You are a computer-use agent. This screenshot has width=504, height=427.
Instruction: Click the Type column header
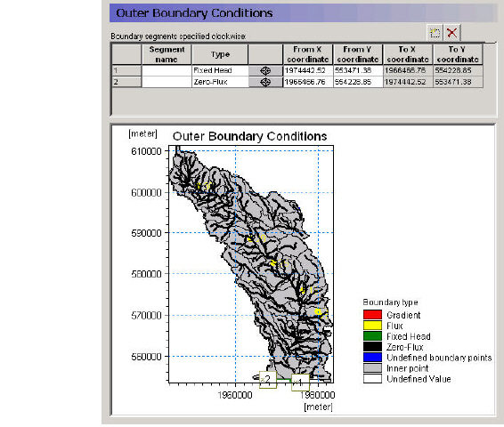coord(220,54)
